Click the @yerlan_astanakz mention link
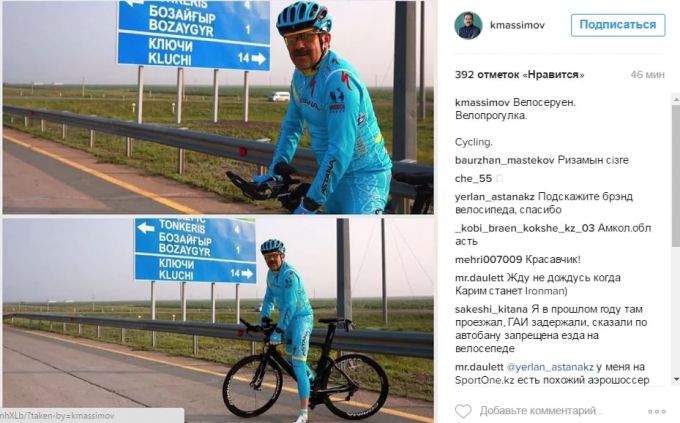This screenshot has width=680, height=423. pyautogui.click(x=550, y=367)
